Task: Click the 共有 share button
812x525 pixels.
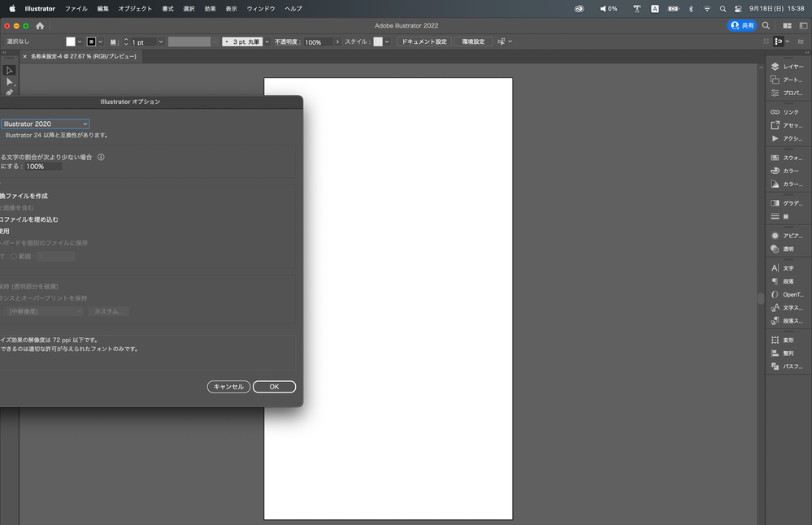Action: pos(742,25)
